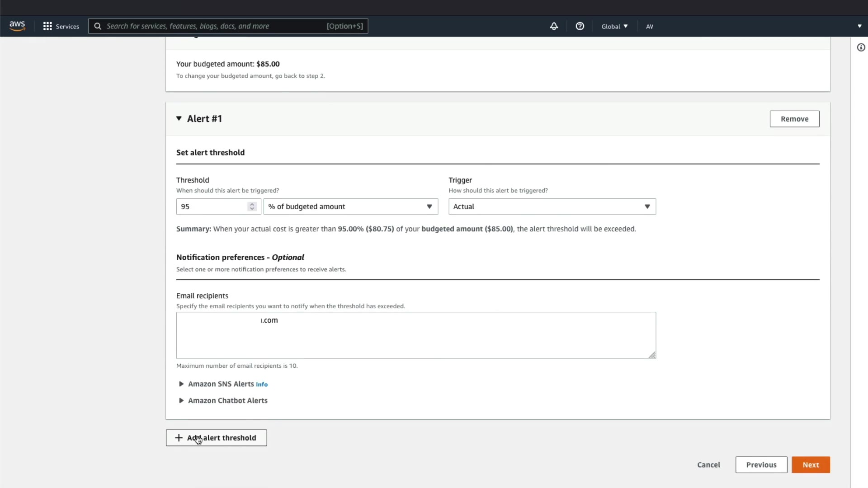Image resolution: width=868 pixels, height=488 pixels.
Task: Click the Remove alert button
Action: tap(794, 119)
